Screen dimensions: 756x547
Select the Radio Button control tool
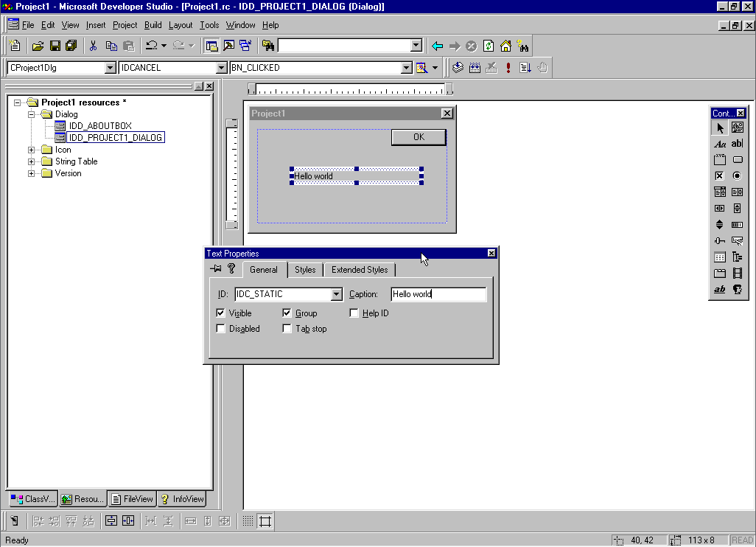click(737, 176)
